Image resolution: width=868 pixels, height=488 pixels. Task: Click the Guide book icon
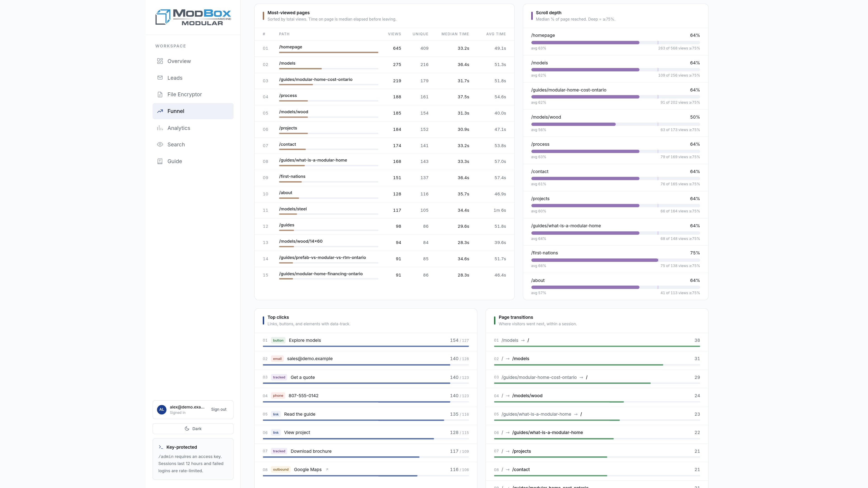coord(160,161)
